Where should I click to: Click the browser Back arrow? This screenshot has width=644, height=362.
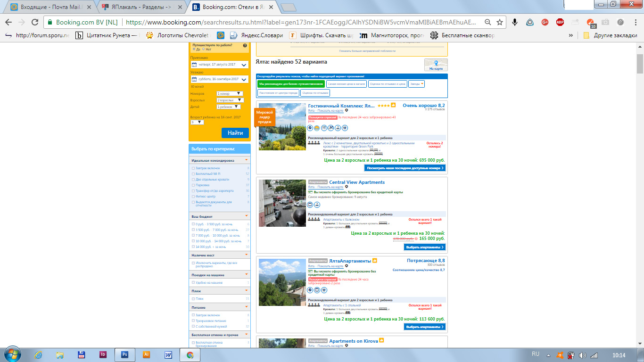(x=8, y=22)
